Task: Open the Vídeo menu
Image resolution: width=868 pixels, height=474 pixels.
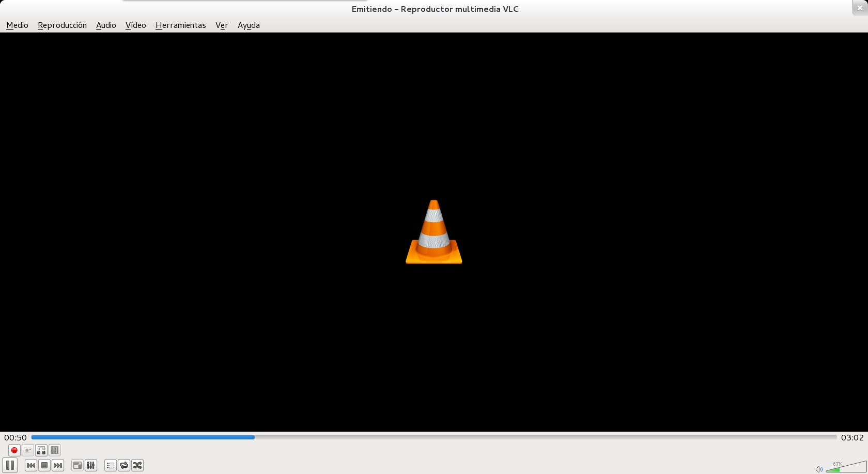Action: point(136,25)
